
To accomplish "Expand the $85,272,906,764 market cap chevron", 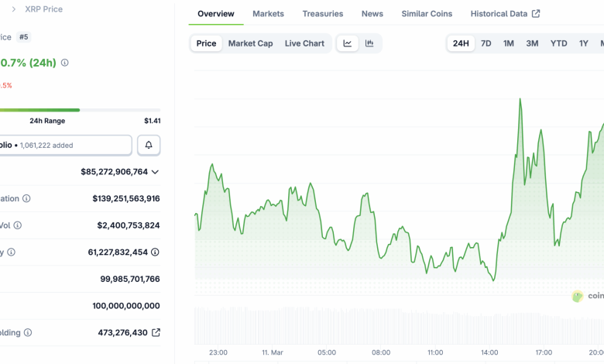I will tap(155, 172).
